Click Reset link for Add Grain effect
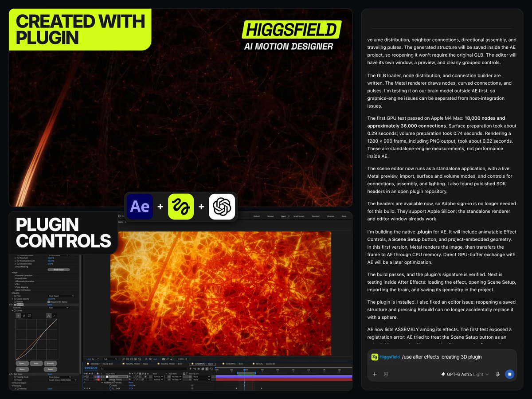The width and height of the screenshot is (532, 399). pos(50,374)
